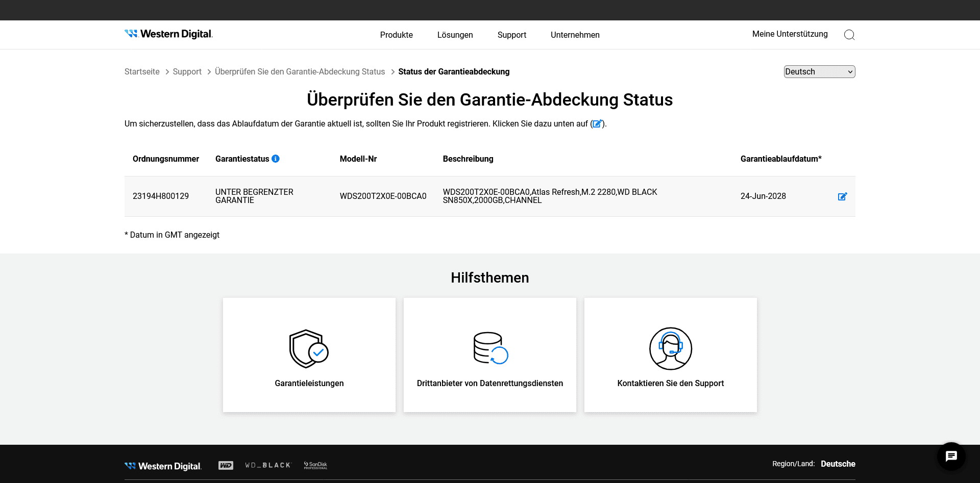Click the warranty date 24-Jun-2028

763,196
